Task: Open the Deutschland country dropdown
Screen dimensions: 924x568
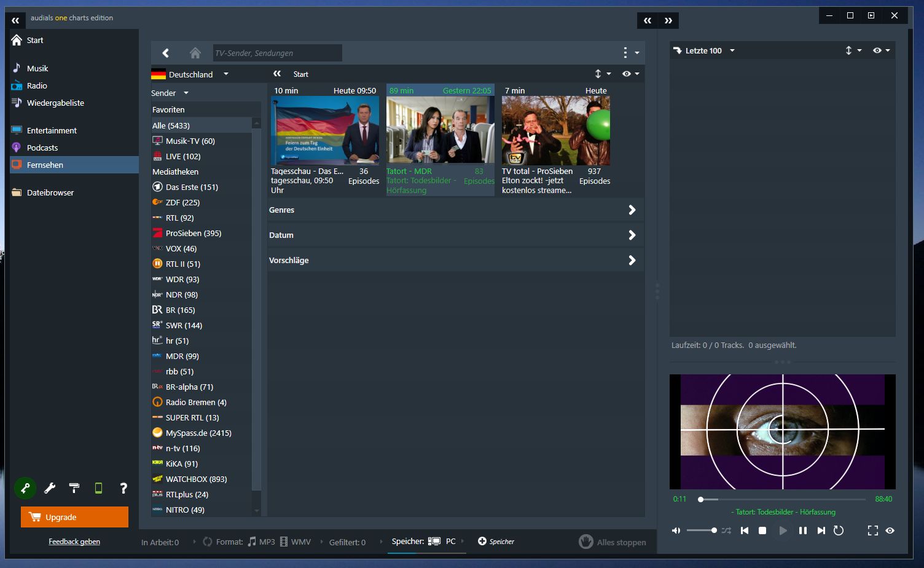Action: tap(190, 74)
